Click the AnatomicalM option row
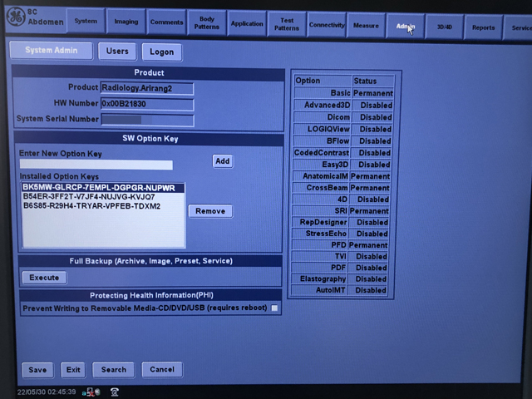This screenshot has height=399, width=532. coord(342,176)
